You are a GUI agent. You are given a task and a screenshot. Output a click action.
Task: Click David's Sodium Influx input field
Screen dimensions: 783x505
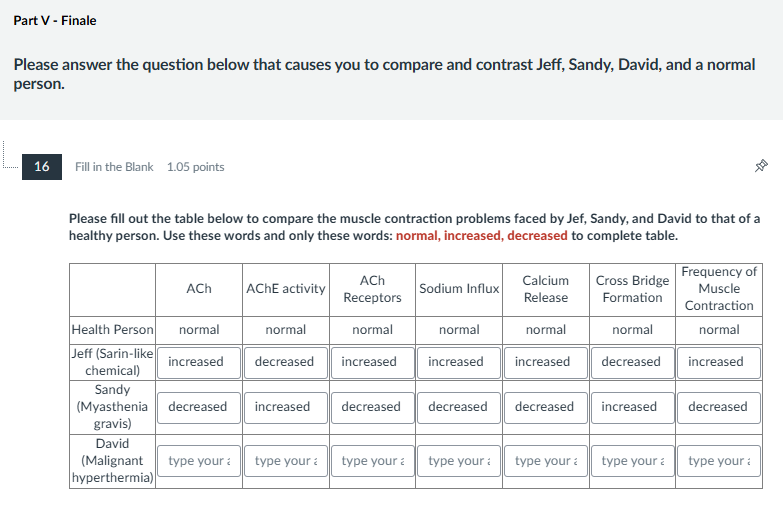tap(459, 461)
